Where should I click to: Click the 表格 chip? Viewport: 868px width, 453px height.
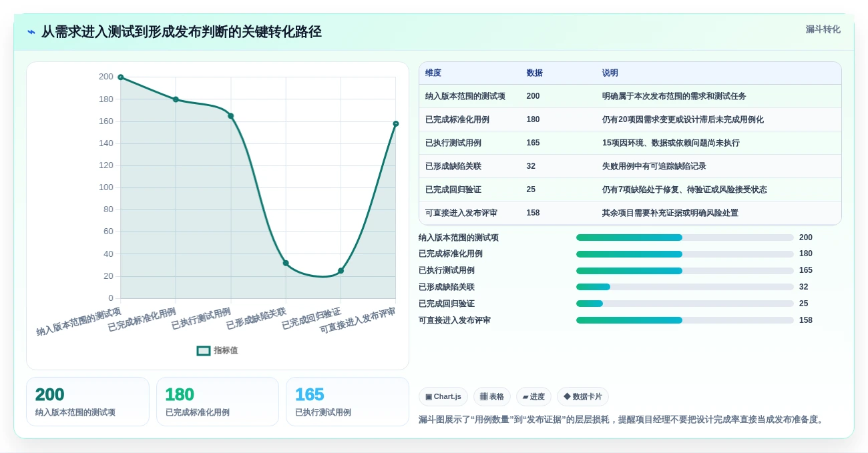click(x=492, y=396)
